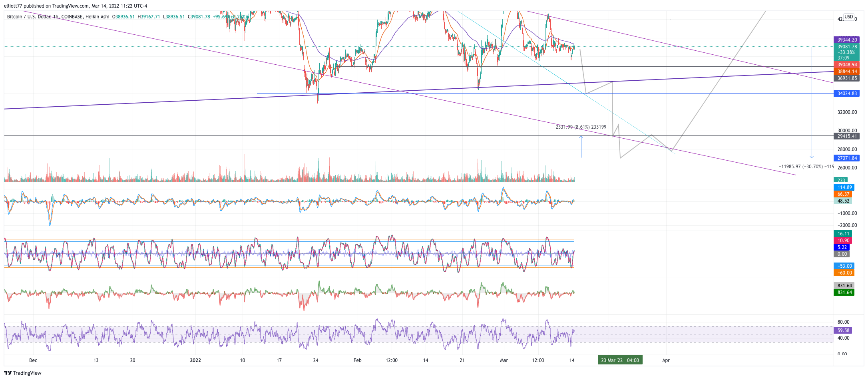This screenshot has height=380, width=868.
Task: Click the 21 date label on time axis
Action: [462, 360]
